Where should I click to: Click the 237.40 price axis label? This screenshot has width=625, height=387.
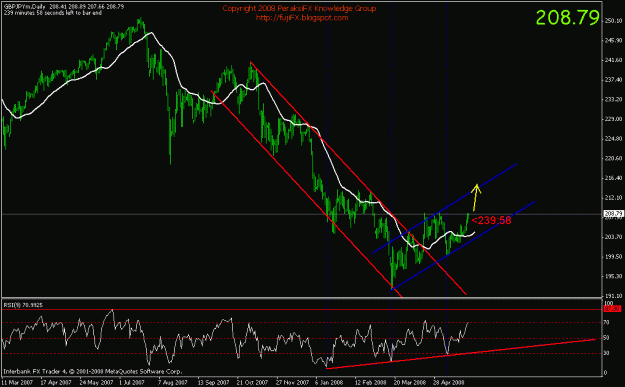pos(613,80)
